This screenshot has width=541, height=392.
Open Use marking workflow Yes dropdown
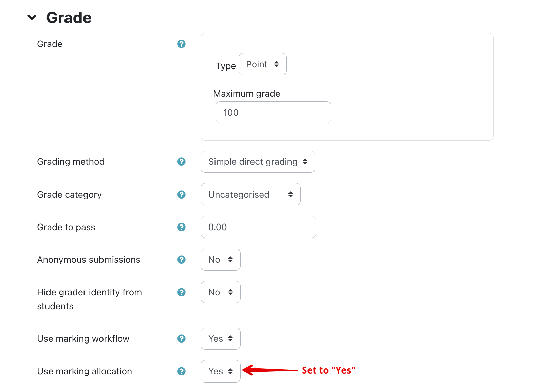[220, 339]
